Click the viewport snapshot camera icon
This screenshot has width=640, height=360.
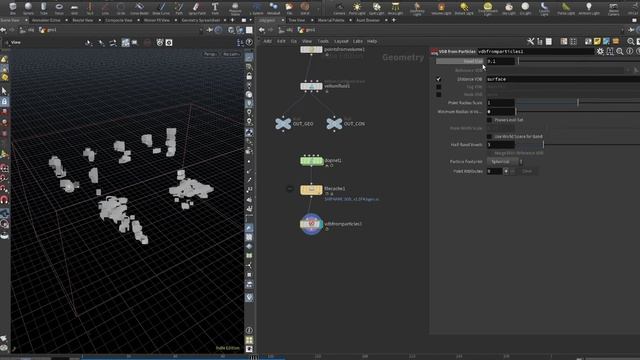click(169, 42)
